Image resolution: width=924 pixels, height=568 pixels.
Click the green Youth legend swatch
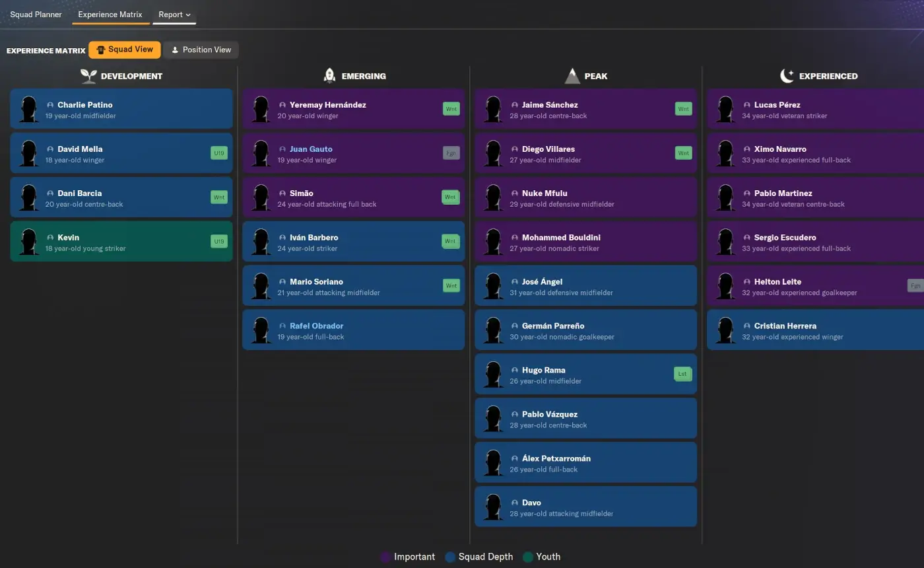coord(527,557)
